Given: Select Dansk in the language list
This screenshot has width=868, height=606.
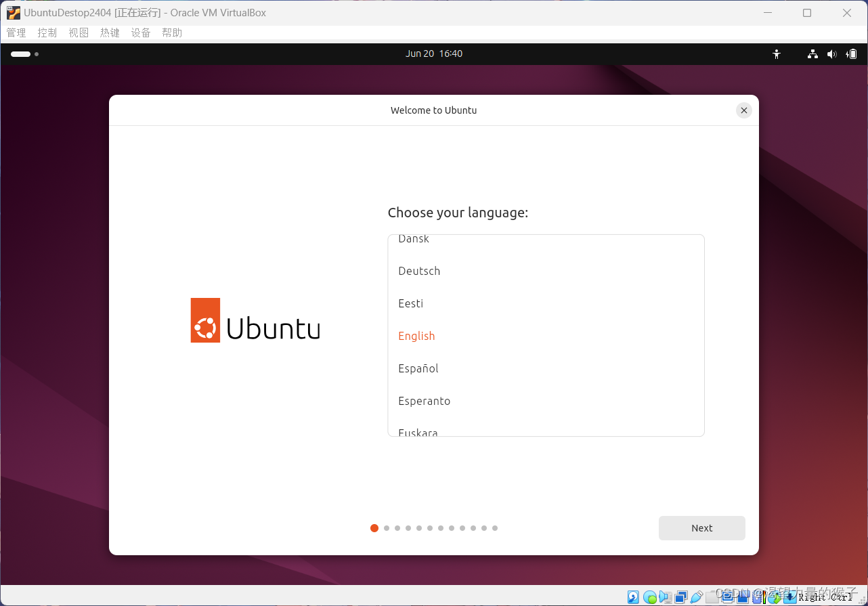Looking at the screenshot, I should point(546,240).
